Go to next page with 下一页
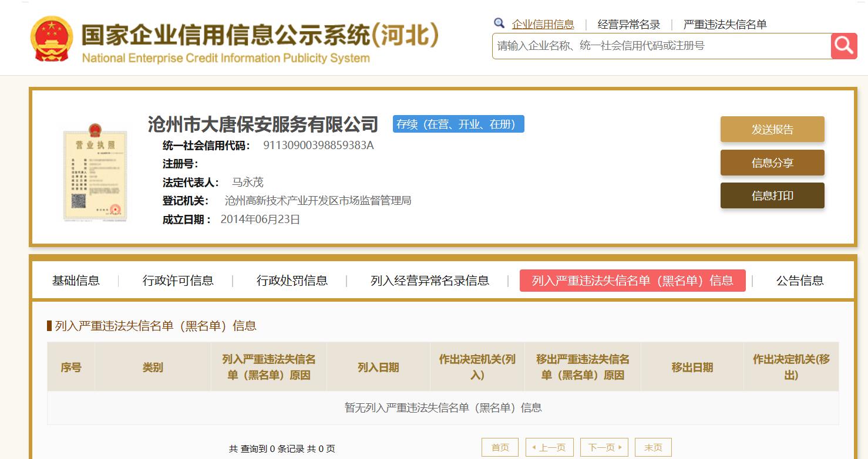 tap(604, 447)
